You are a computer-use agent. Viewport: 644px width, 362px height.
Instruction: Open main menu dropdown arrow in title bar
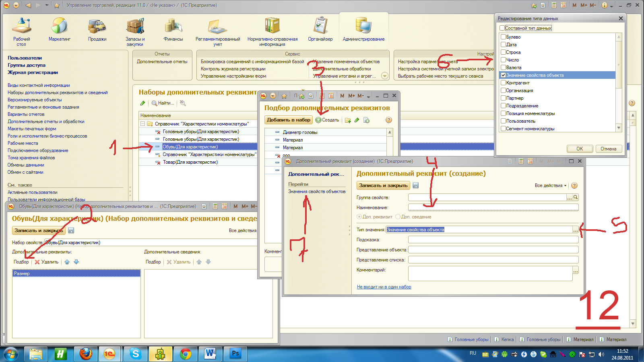click(16, 5)
